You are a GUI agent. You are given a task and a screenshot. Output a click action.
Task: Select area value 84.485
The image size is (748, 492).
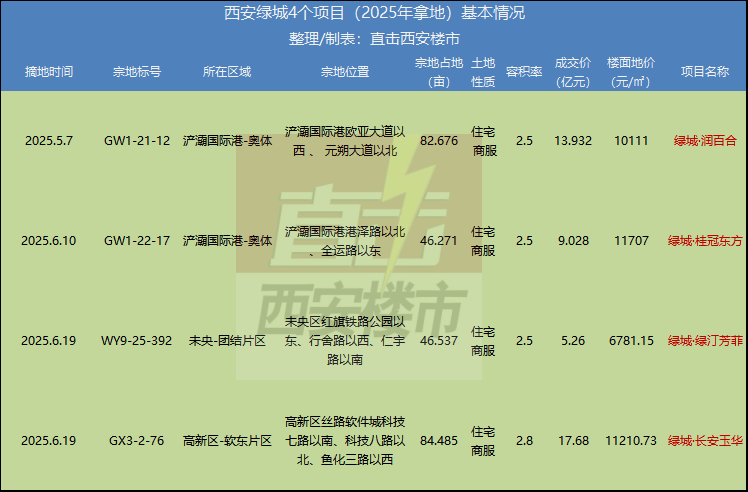point(439,440)
